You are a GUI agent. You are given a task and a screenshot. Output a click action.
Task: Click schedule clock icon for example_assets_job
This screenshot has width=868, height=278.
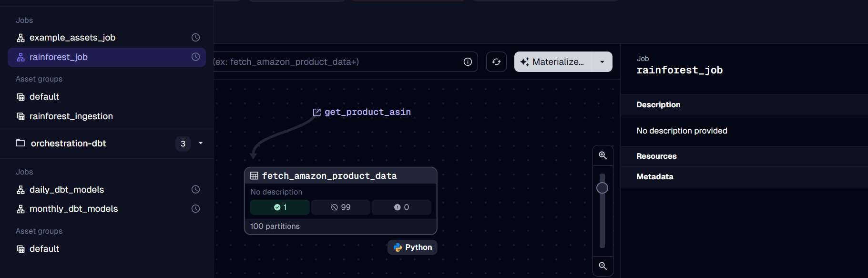click(195, 38)
